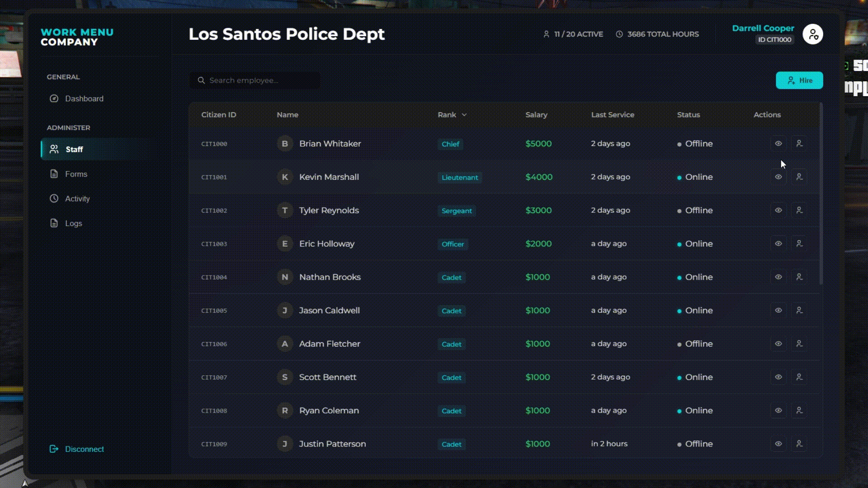Click the search magnifier icon
This screenshot has height=488, width=868.
[x=201, y=80]
